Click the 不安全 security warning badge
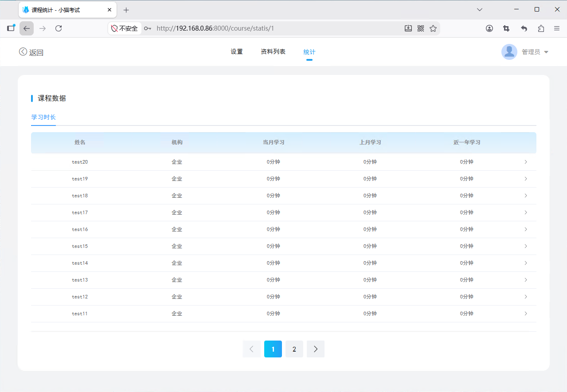This screenshot has width=567, height=392. tap(125, 28)
